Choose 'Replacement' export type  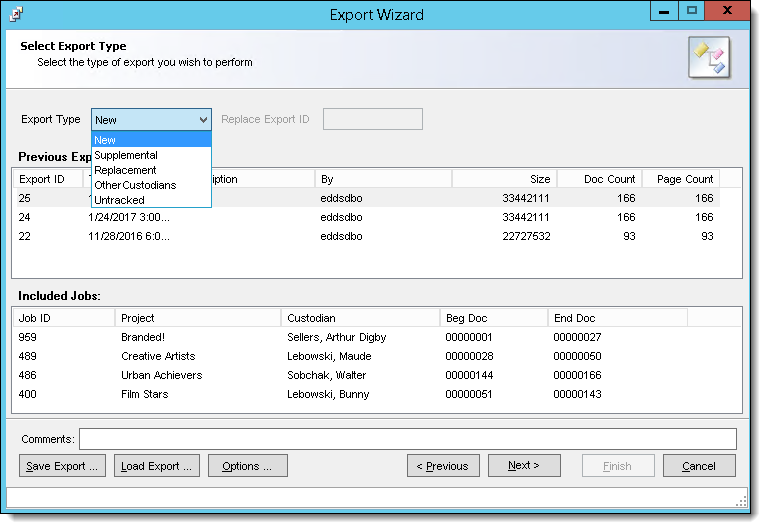pyautogui.click(x=151, y=170)
